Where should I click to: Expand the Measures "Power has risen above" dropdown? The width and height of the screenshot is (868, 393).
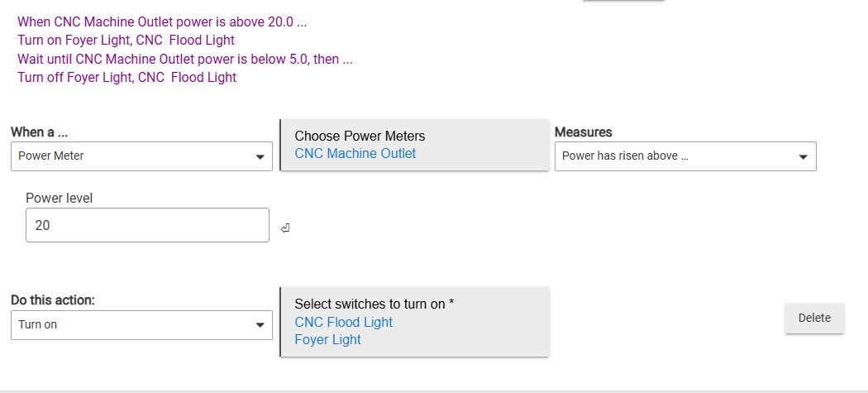point(684,156)
